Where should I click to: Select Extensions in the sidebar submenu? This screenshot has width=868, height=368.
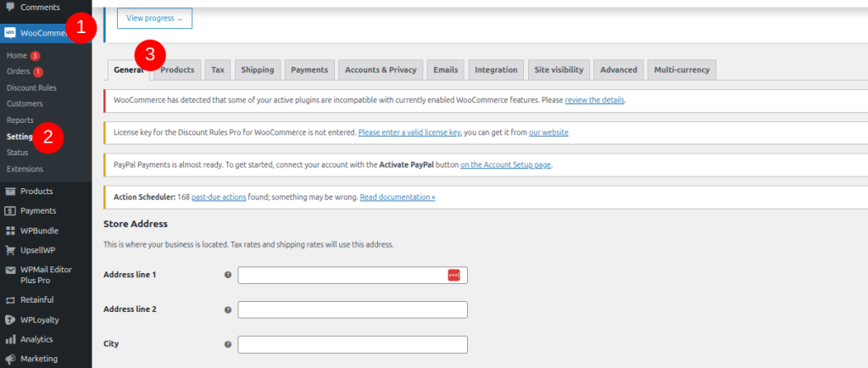(25, 169)
